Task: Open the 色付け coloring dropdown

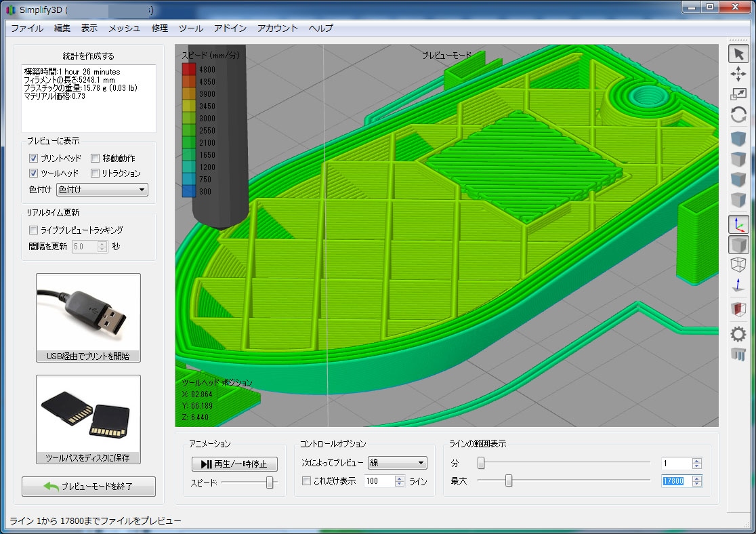Action: 102,190
